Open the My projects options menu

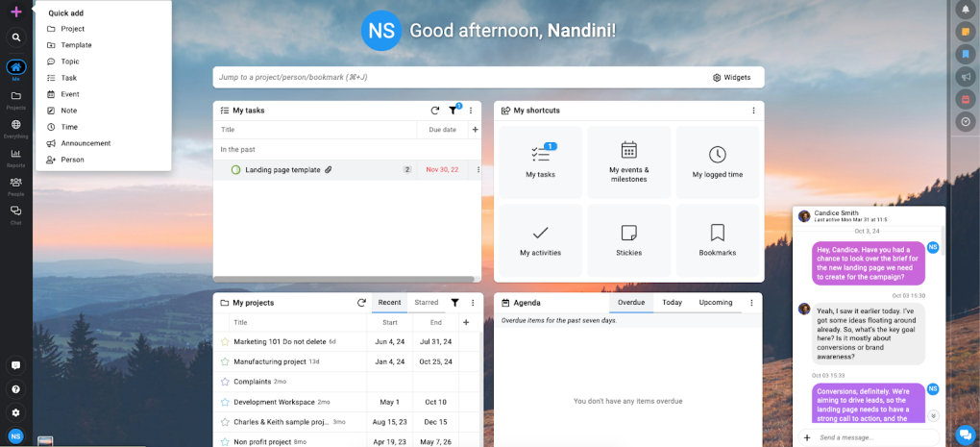473,303
